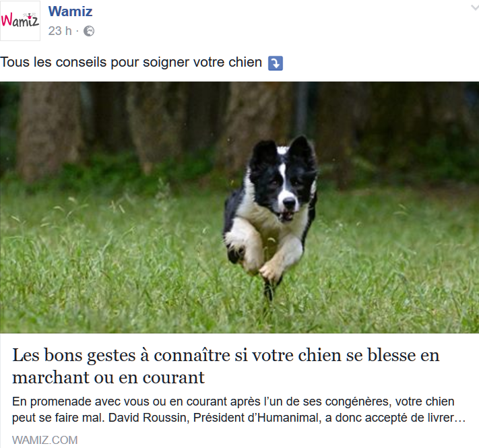The height and width of the screenshot is (448, 479).
Task: Open the running dog article image
Action: 240,207
